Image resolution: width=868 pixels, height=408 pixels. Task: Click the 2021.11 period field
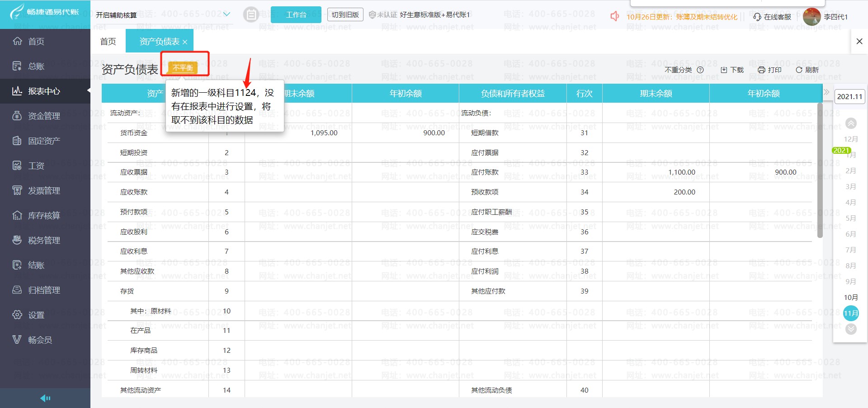850,96
